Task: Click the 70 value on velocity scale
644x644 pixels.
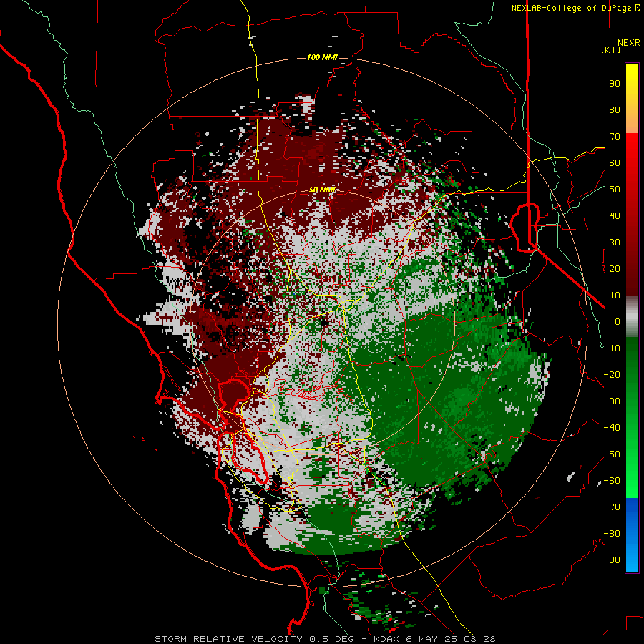Action: tap(615, 137)
